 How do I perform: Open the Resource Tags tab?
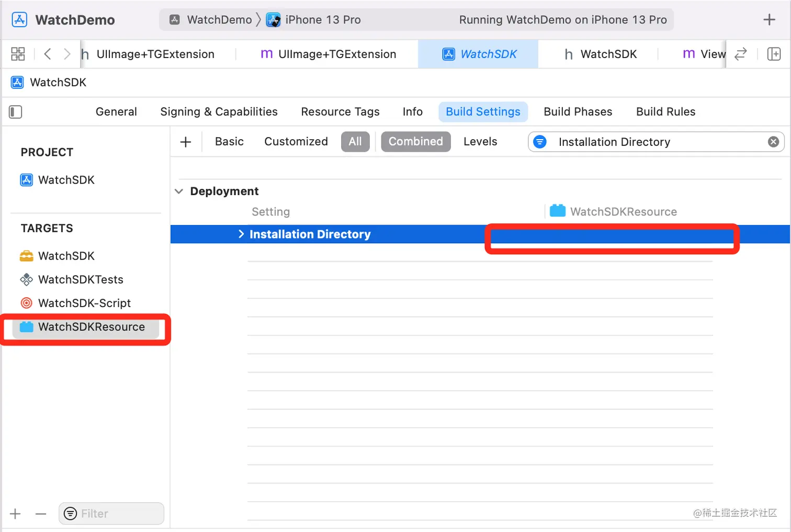pyautogui.click(x=340, y=112)
